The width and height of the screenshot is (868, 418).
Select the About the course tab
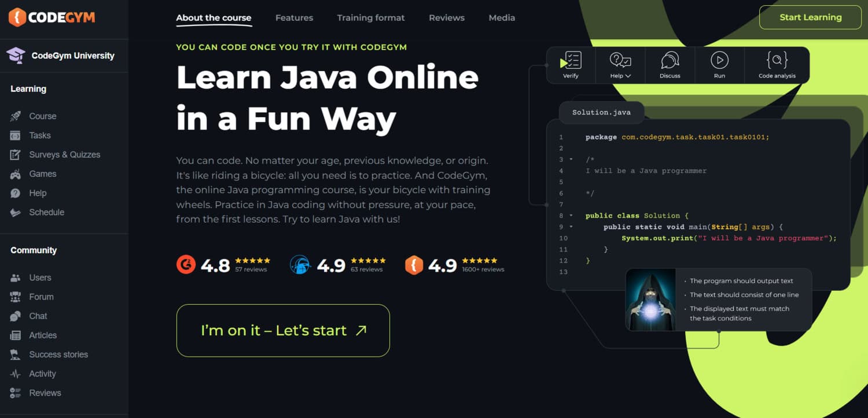coord(214,18)
